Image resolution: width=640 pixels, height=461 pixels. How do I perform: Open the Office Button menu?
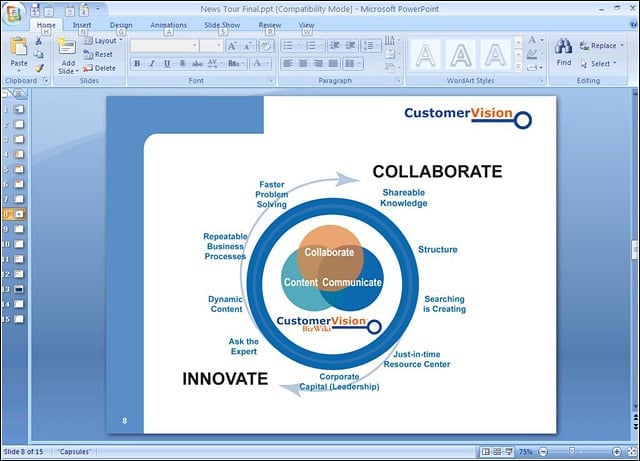coord(13,13)
